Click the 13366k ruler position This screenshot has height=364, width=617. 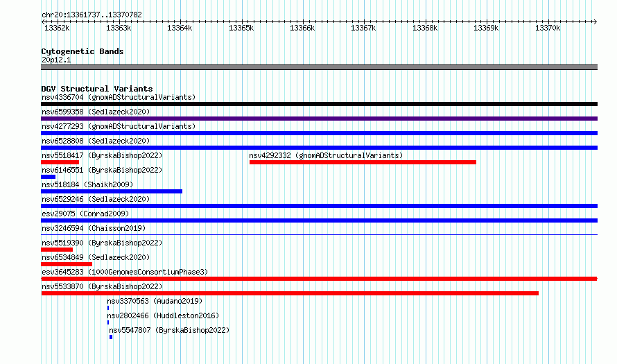[x=302, y=28]
